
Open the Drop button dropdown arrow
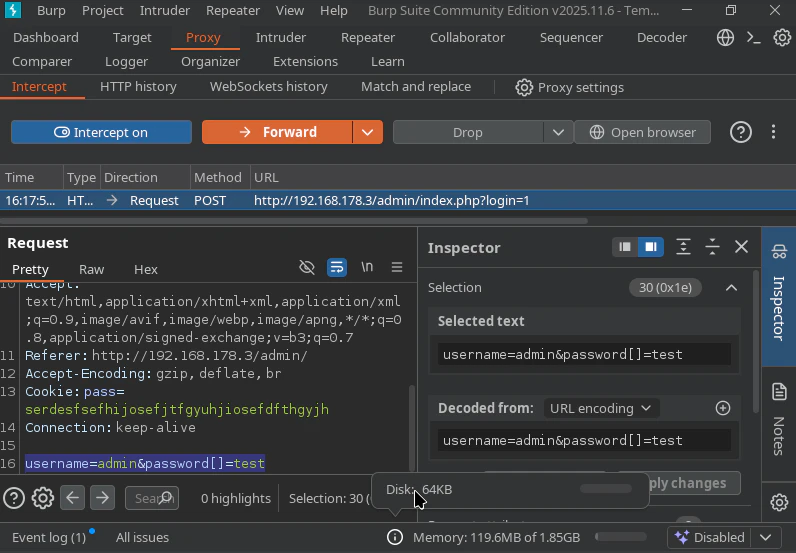point(558,133)
